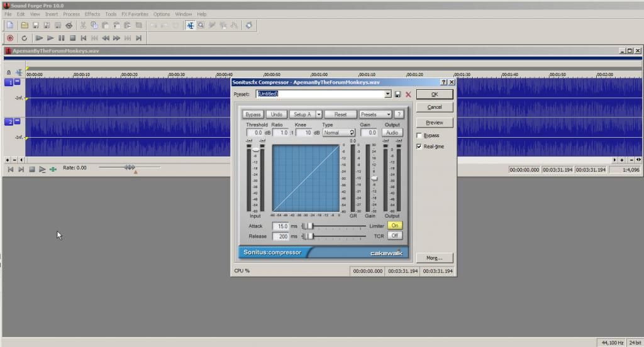Click the Open folder icon
The width and height of the screenshot is (644, 347).
tap(25, 25)
